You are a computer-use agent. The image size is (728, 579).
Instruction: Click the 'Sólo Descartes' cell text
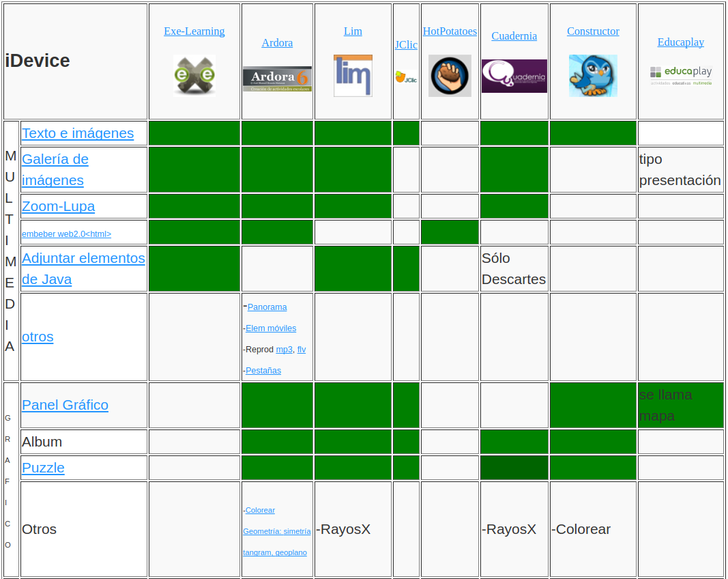pyautogui.click(x=514, y=268)
